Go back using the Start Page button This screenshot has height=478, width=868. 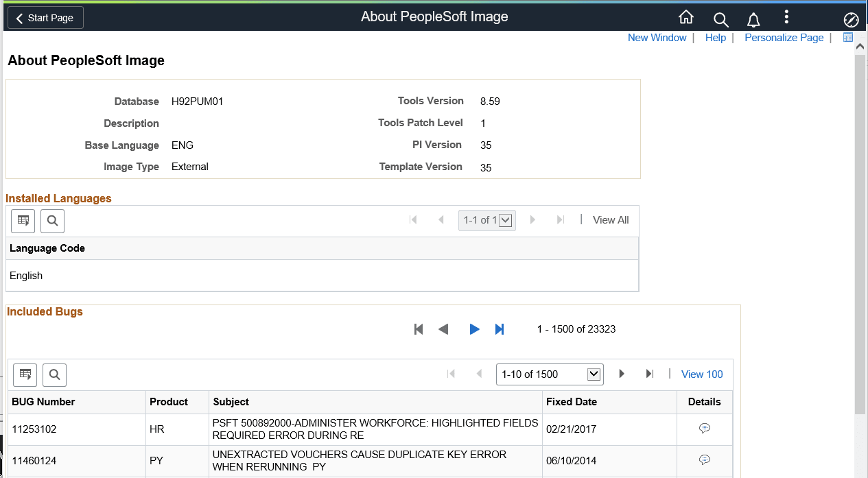pyautogui.click(x=45, y=17)
